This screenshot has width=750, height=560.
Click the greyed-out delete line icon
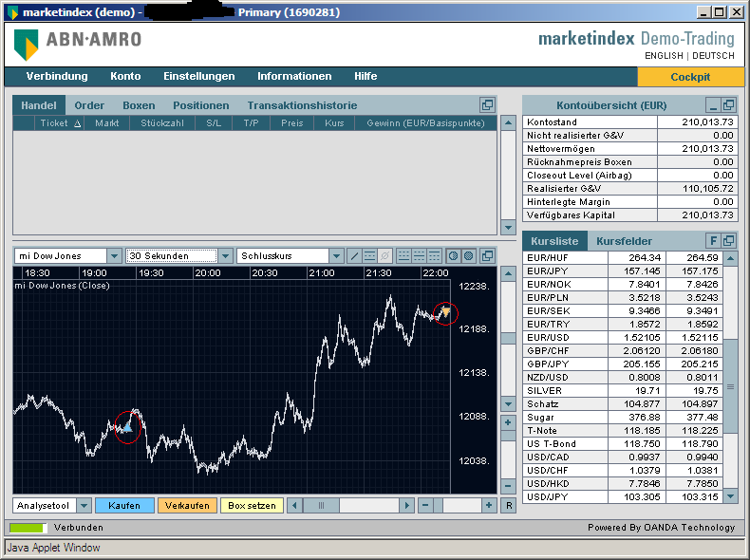(385, 256)
